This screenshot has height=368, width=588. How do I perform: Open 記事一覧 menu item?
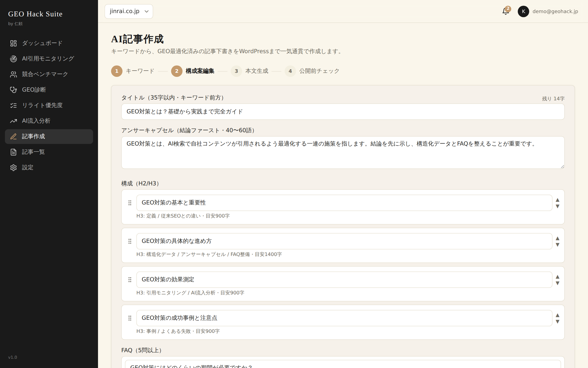click(x=49, y=152)
